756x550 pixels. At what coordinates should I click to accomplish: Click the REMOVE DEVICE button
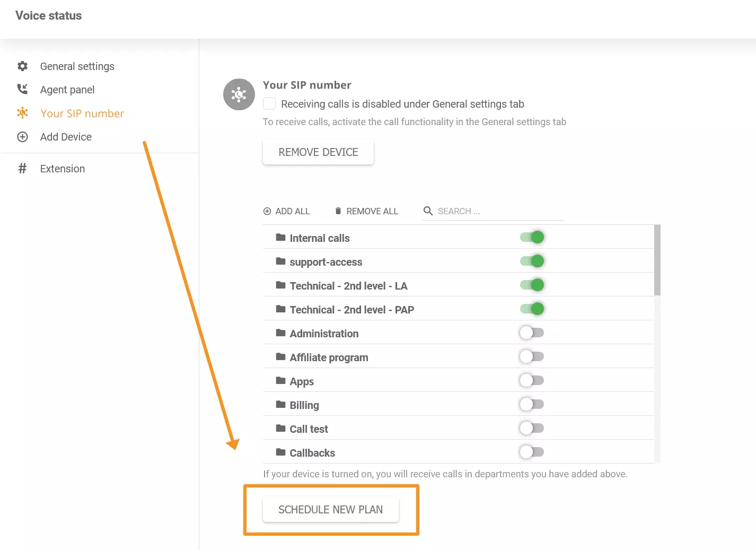coord(318,152)
